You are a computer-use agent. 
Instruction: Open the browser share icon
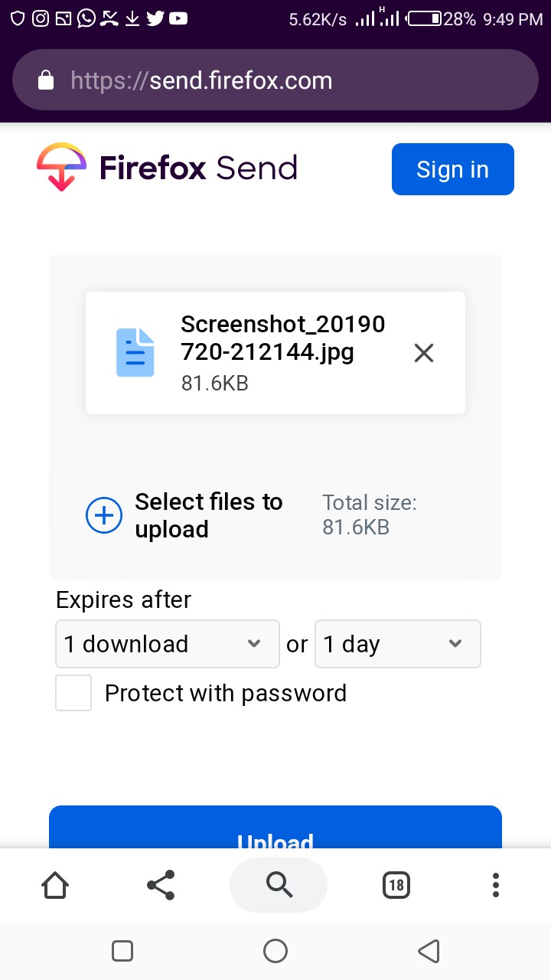point(161,885)
